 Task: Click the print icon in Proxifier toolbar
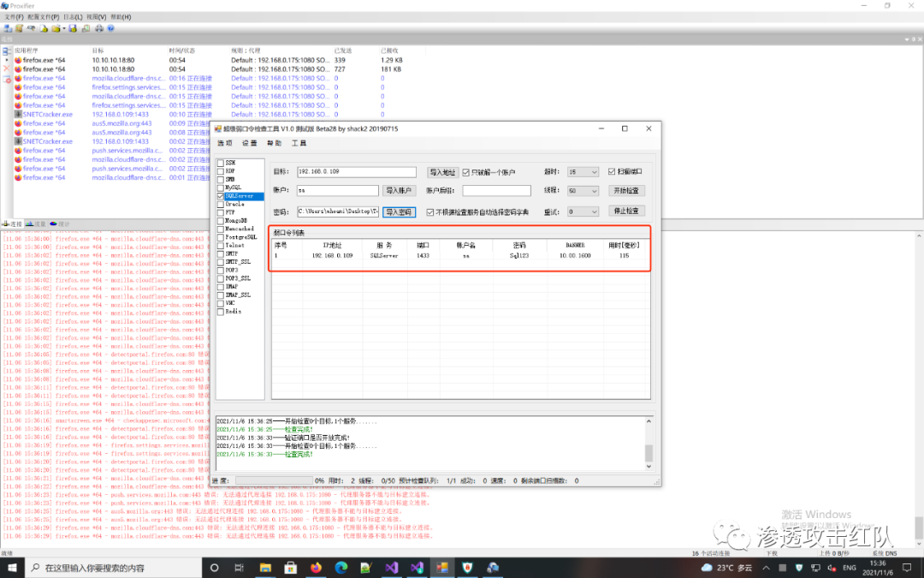click(x=98, y=28)
